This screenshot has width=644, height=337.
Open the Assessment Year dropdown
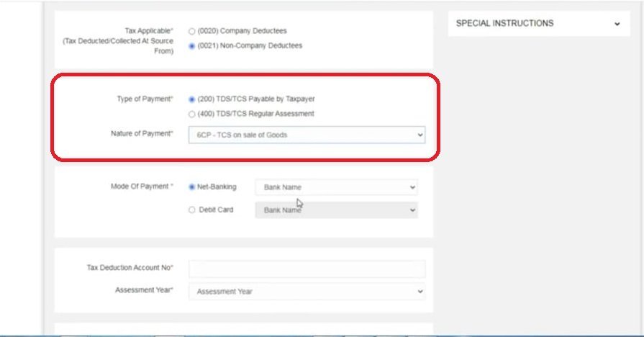[307, 292]
